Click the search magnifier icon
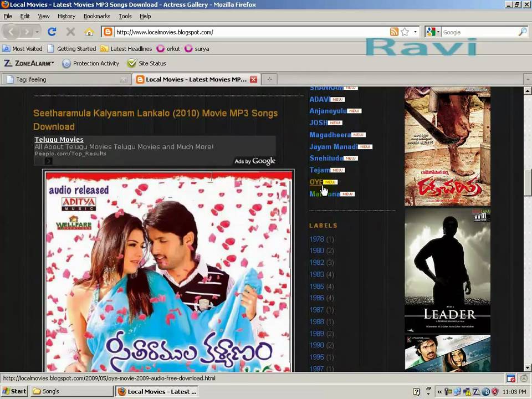The width and height of the screenshot is (532, 399). 522,32
